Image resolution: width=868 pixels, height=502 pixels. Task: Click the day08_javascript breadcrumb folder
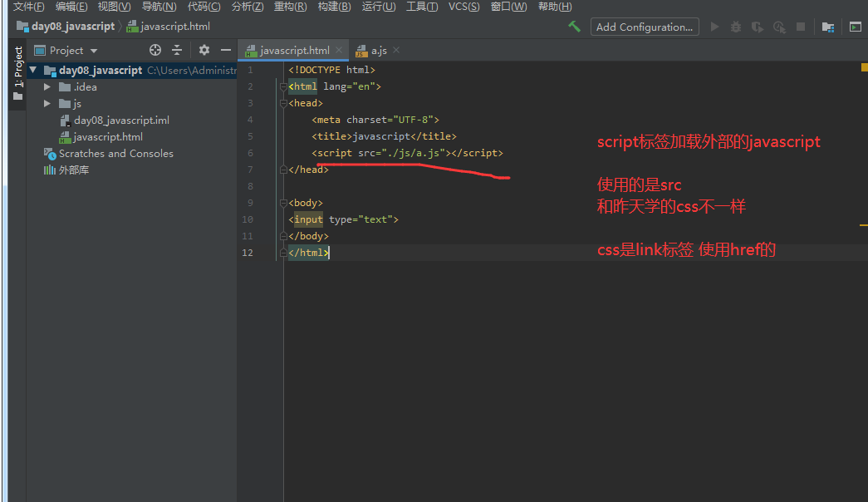66,26
